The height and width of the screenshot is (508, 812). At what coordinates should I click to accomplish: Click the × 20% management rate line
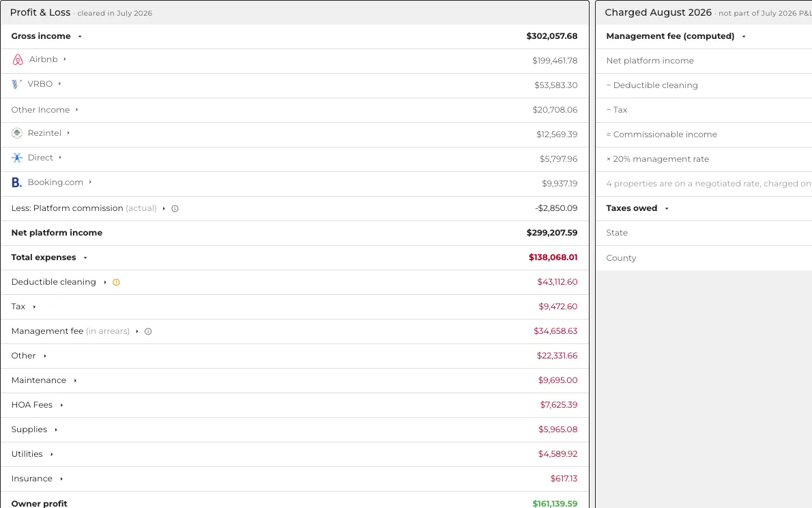(x=658, y=159)
